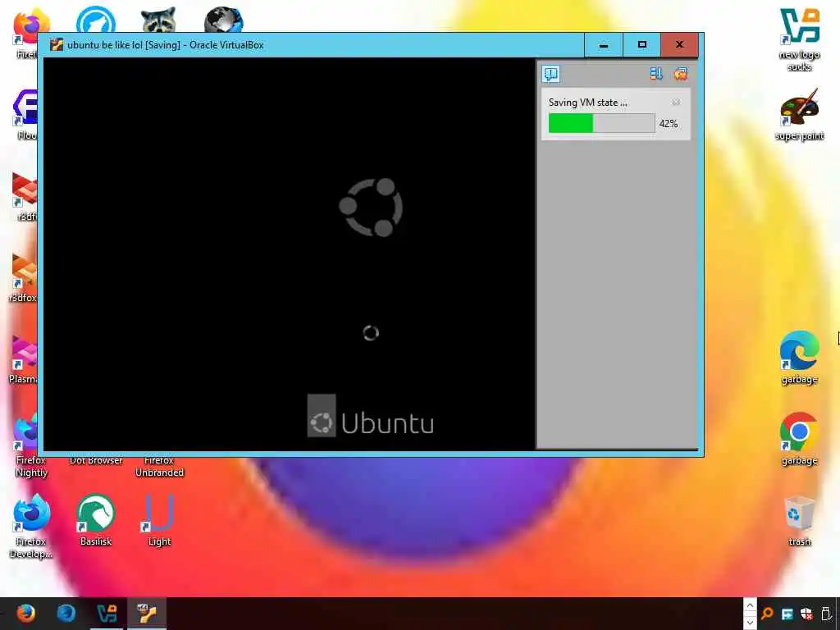
Task: Click the Dot Browser label on the desktop
Action: 96,460
